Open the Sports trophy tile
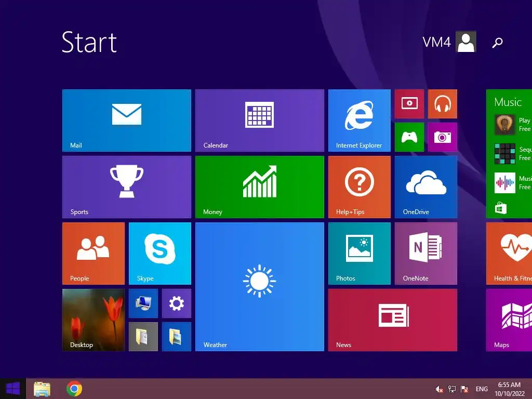 (127, 187)
